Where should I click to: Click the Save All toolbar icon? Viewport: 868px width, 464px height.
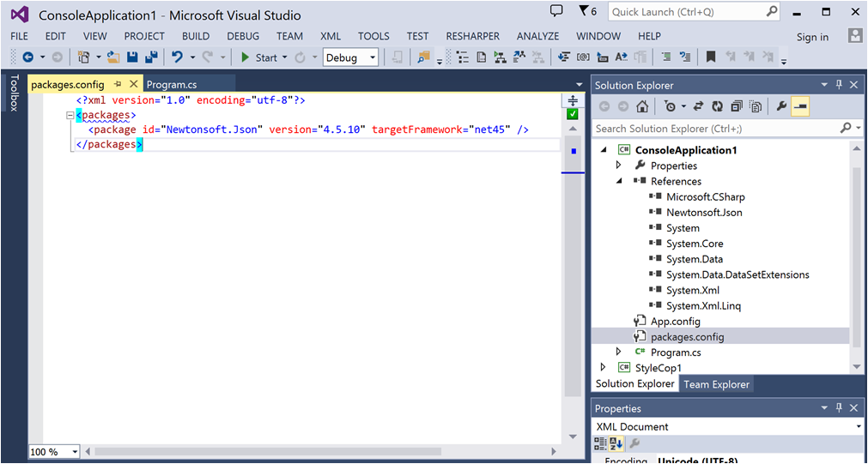(x=152, y=57)
